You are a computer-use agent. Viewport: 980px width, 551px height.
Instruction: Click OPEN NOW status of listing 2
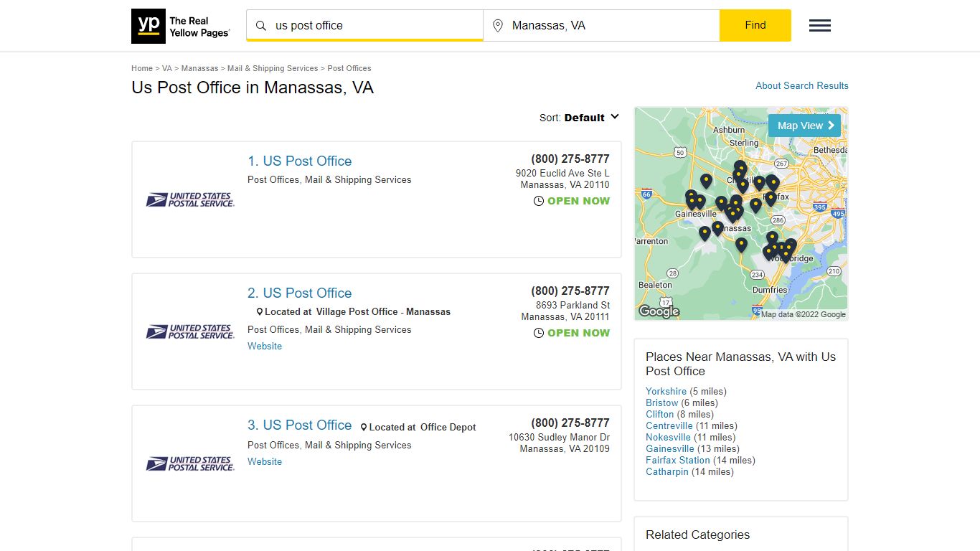[x=578, y=333]
